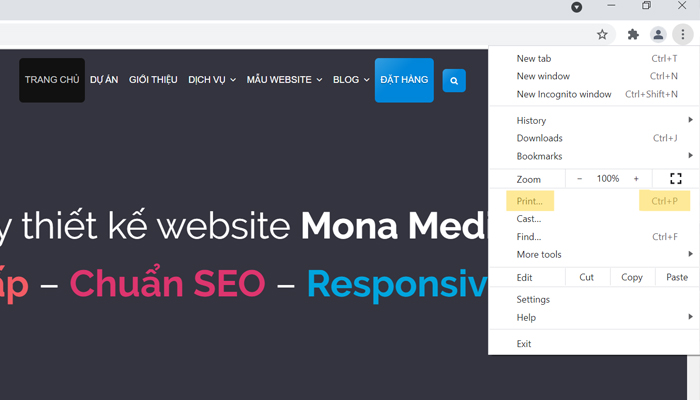This screenshot has height=400, width=700.
Task: Expand the DỊCH VỤ dropdown
Action: 212,80
